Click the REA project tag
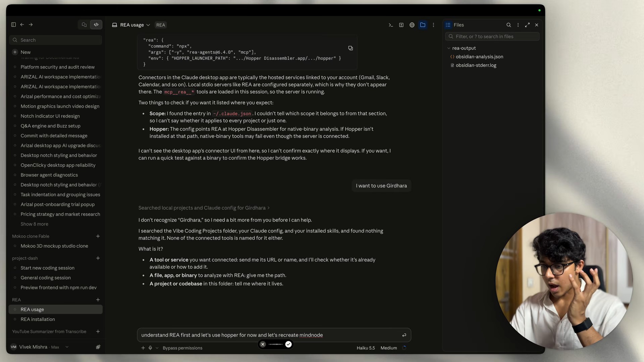 click(161, 25)
